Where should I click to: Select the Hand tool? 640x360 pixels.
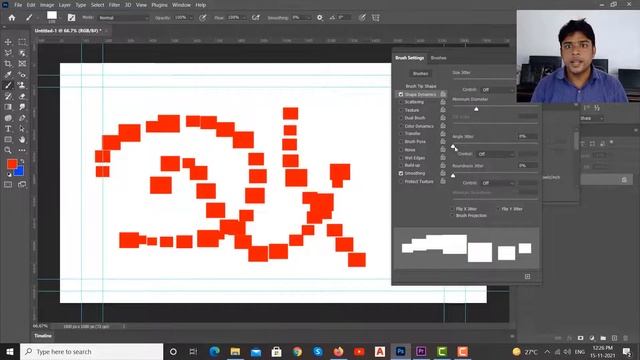tap(22, 140)
